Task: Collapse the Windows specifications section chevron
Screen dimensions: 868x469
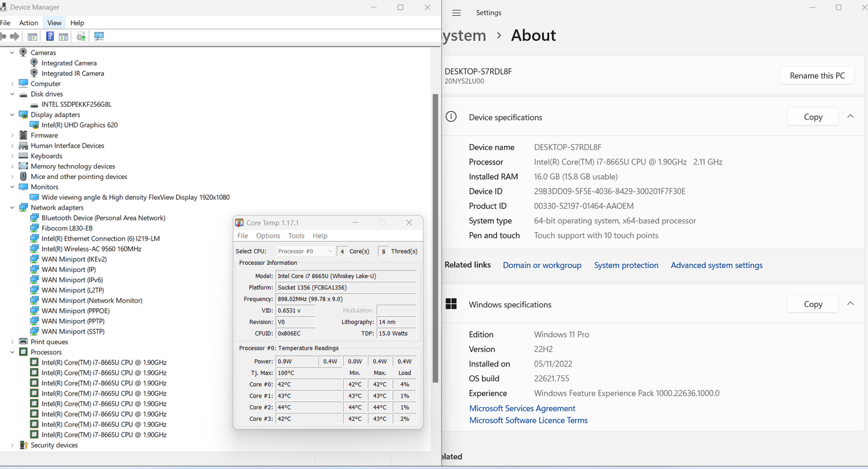Action: [x=851, y=304]
